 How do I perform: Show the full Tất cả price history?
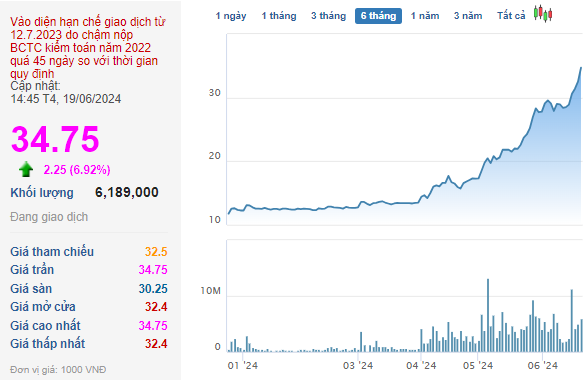click(x=511, y=16)
